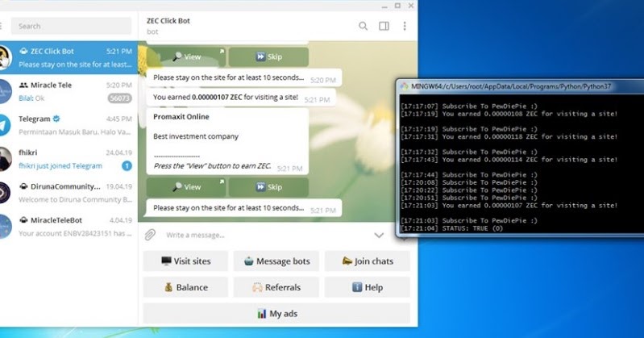Toggle the chat info side panel icon
This screenshot has width=644, height=338.
pos(384,27)
